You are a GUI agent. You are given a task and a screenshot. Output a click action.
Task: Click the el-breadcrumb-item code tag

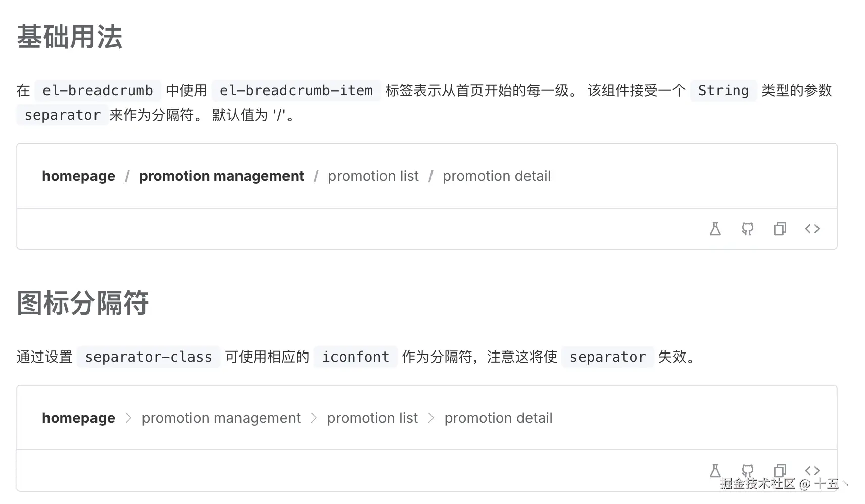296,91
